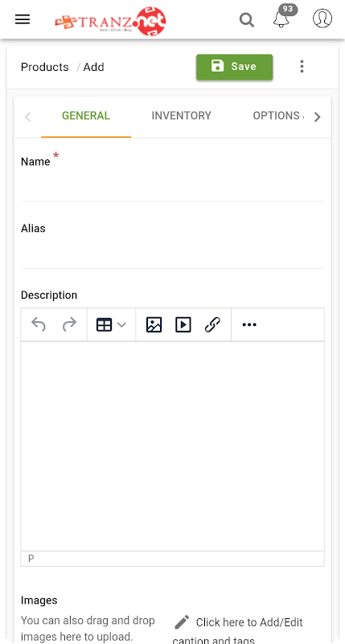Click the search magnifier icon
The image size is (345, 644).
tap(247, 19)
